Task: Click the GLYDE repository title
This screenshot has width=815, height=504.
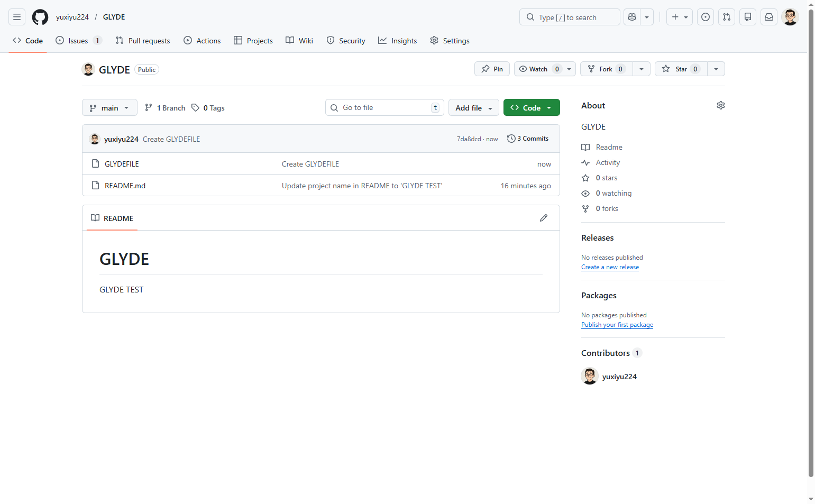Action: click(114, 70)
